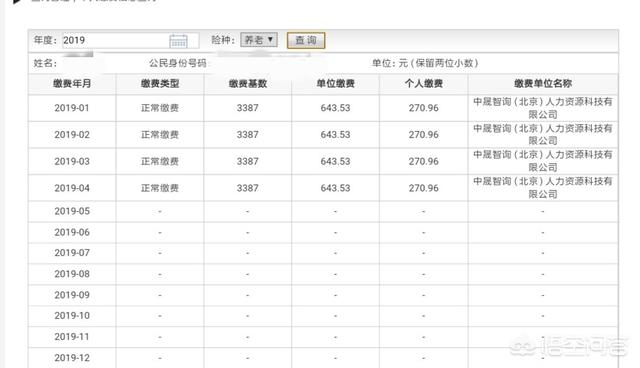Open the 险种 dropdown showing 养老

(x=259, y=40)
